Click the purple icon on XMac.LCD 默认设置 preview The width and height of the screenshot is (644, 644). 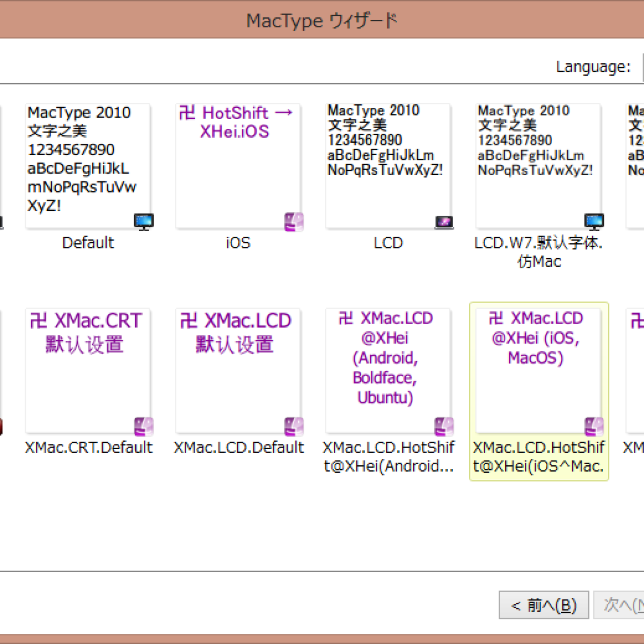[294, 427]
